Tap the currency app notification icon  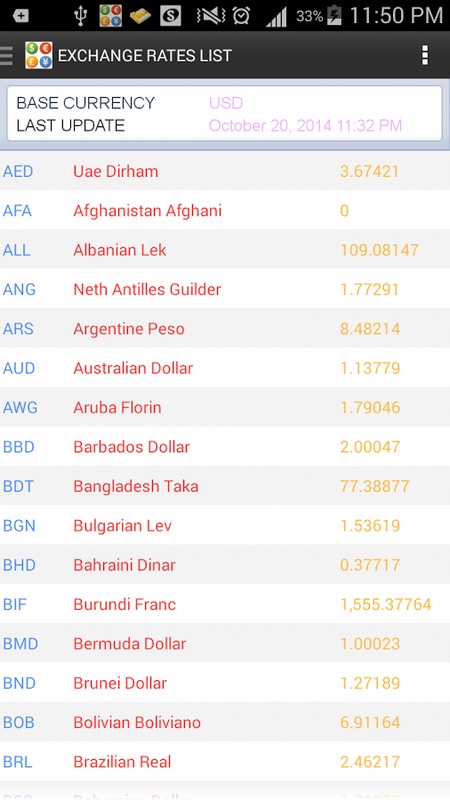click(x=111, y=16)
